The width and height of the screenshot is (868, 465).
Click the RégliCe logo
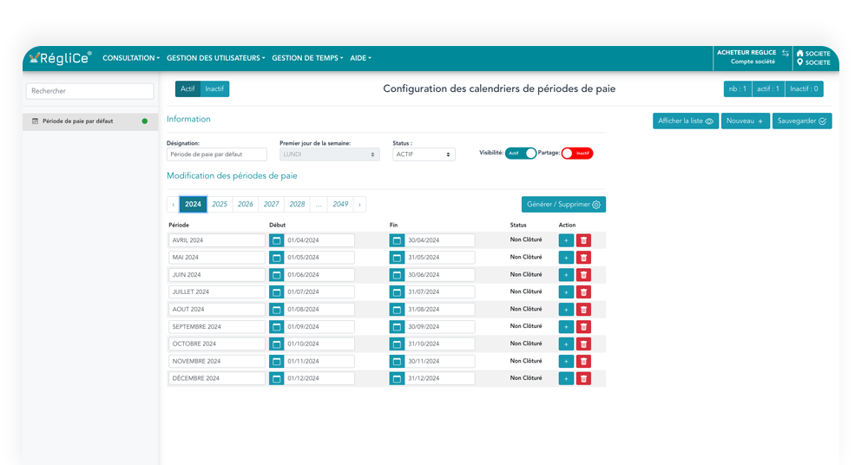click(61, 57)
